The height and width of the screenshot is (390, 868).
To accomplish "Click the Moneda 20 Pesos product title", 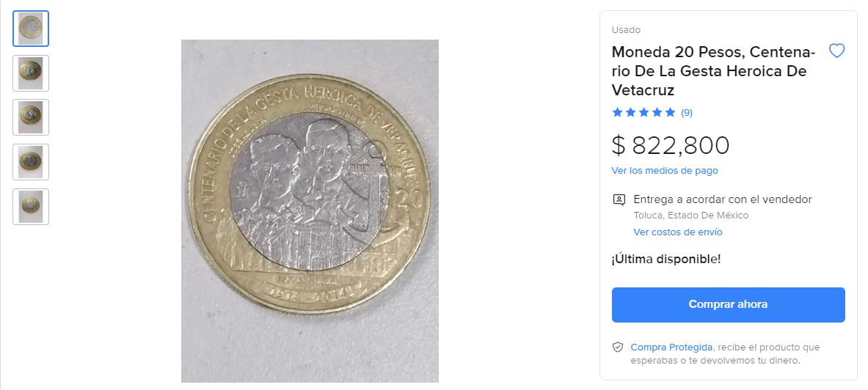I will 713,71.
